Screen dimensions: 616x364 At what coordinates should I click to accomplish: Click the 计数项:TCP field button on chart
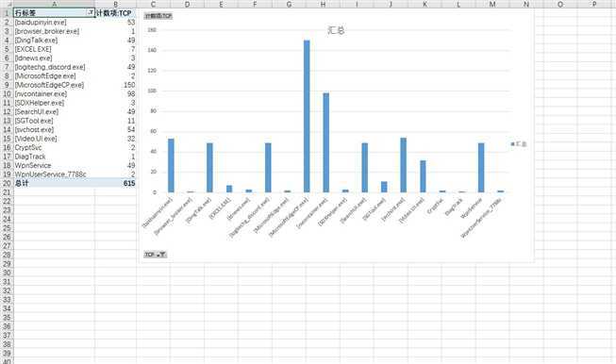point(158,16)
